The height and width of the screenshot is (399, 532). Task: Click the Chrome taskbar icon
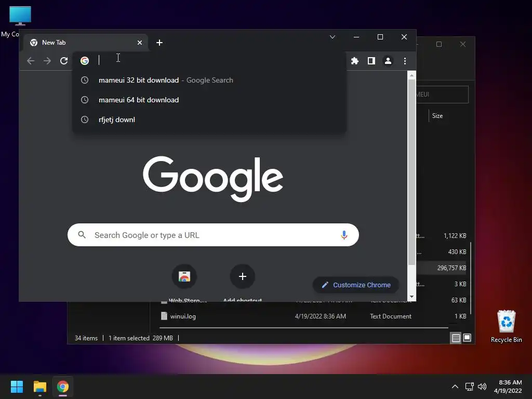pyautogui.click(x=63, y=387)
